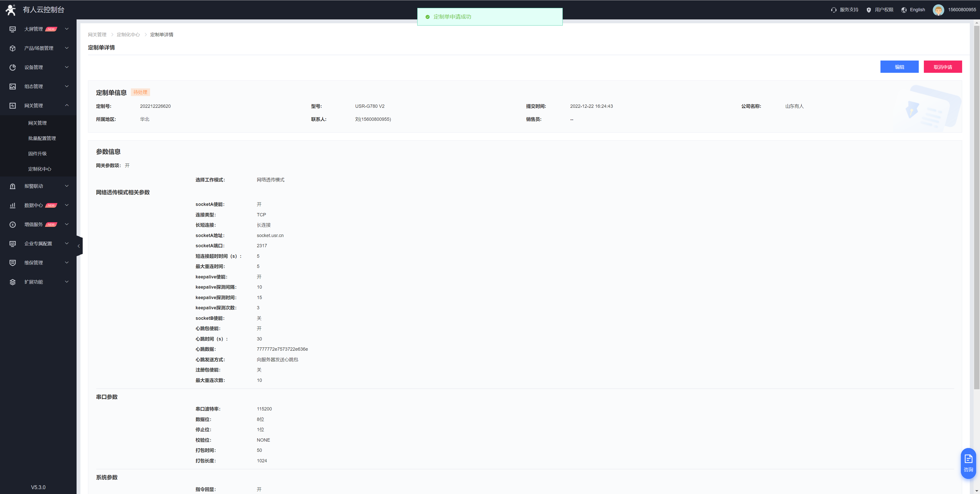Click the scrollbar down arrow
This screenshot has height=494, width=980.
(x=977, y=491)
